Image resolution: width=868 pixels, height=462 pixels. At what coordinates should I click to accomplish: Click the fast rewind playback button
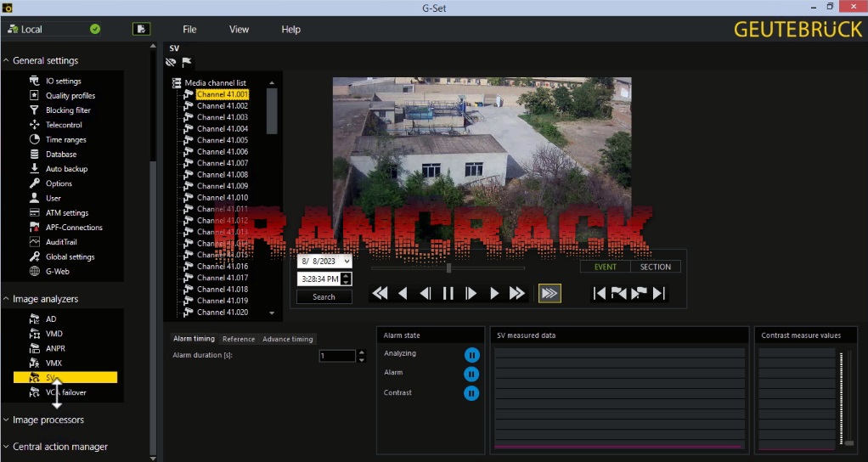[x=380, y=293]
